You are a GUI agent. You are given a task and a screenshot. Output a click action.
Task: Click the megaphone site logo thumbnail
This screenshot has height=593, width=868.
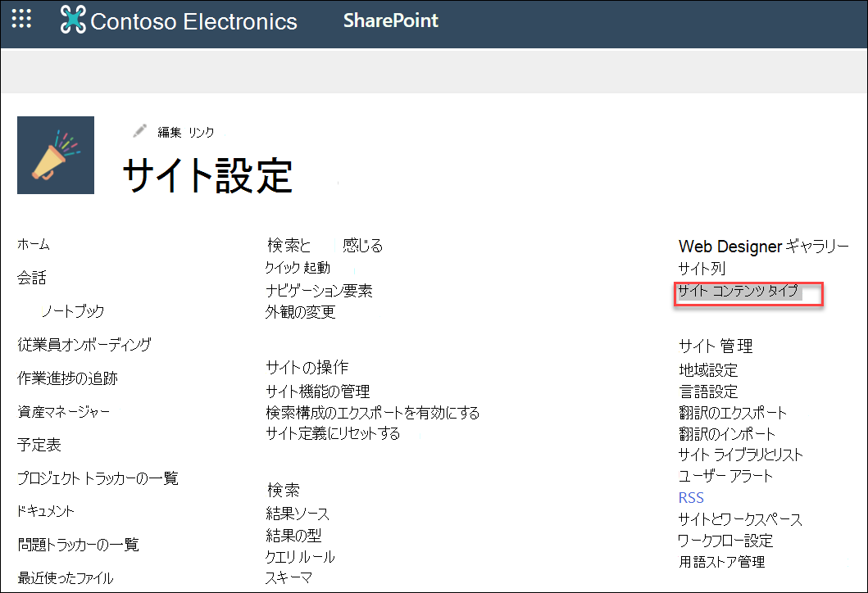(56, 155)
